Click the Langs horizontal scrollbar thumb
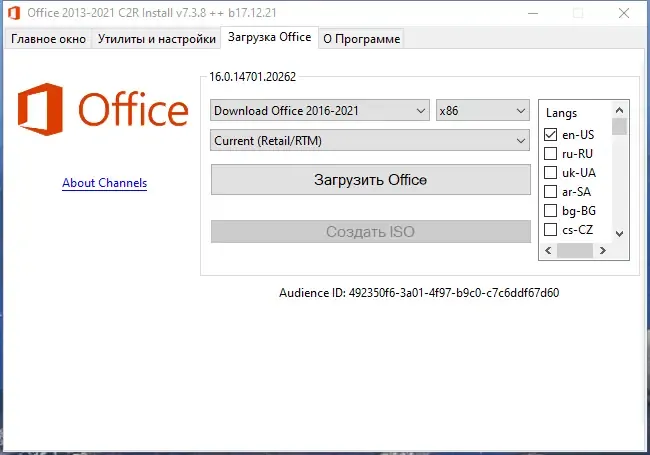This screenshot has height=455, width=650. click(x=575, y=250)
